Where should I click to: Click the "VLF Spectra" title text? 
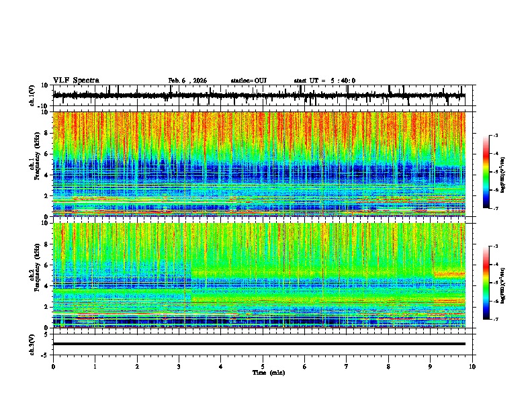tap(76, 81)
